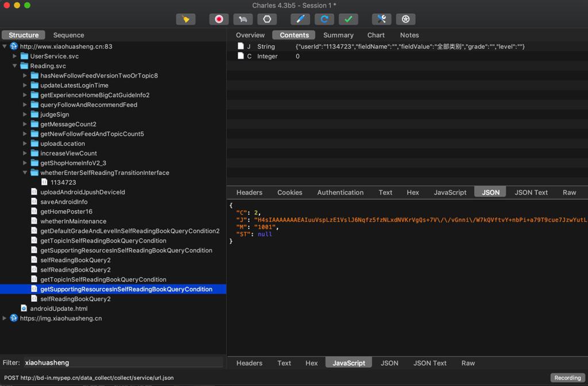The height and width of the screenshot is (386, 588).
Task: Select the globe icon of www.xiaohuasheng.cn:83
Action: tap(14, 46)
